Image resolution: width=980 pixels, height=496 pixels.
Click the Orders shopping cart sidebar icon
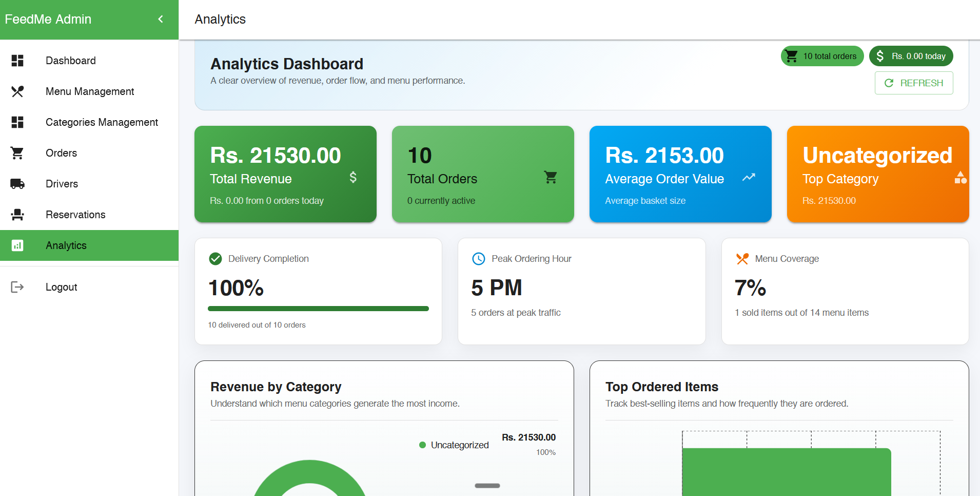[17, 153]
